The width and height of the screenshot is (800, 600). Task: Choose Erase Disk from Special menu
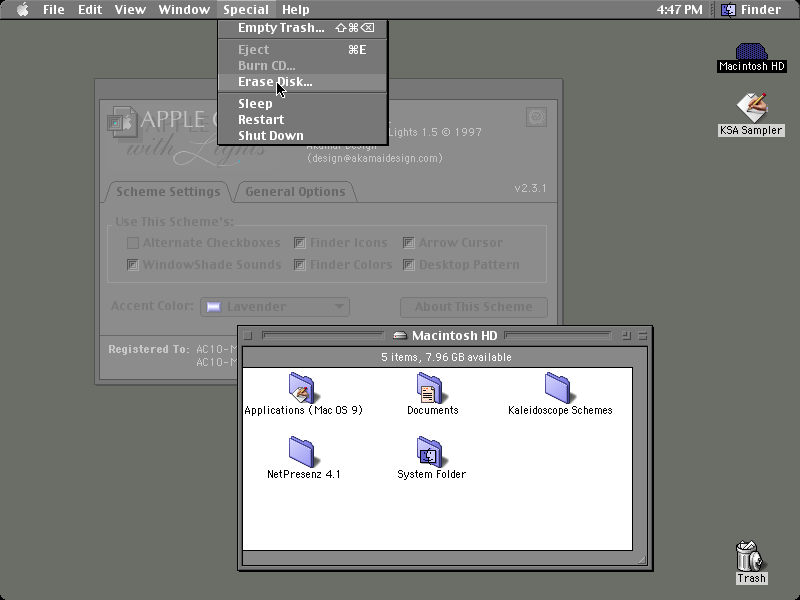(x=303, y=82)
